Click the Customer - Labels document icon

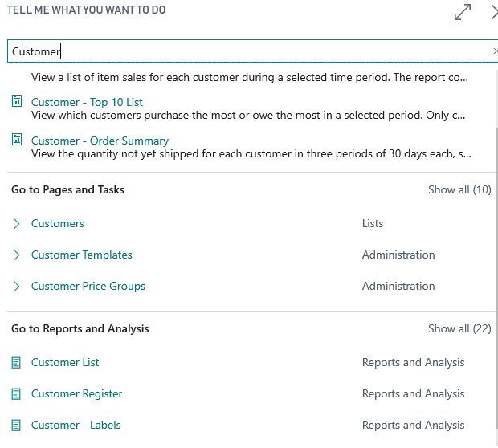click(x=16, y=425)
